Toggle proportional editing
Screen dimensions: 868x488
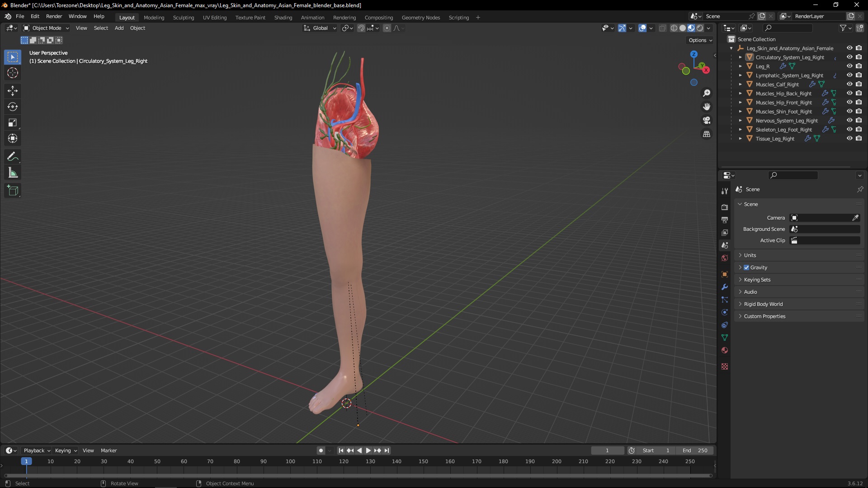(387, 28)
